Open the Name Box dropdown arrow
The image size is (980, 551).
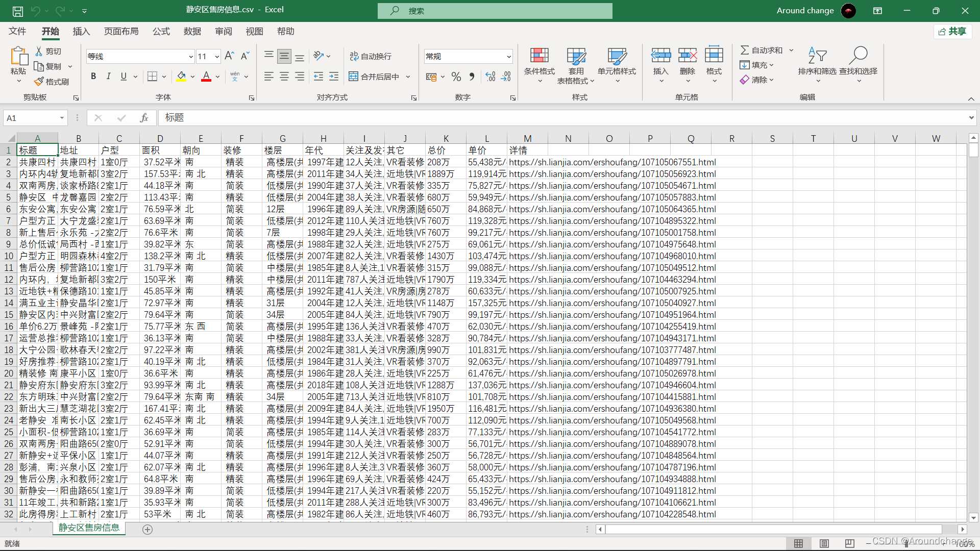click(x=62, y=118)
